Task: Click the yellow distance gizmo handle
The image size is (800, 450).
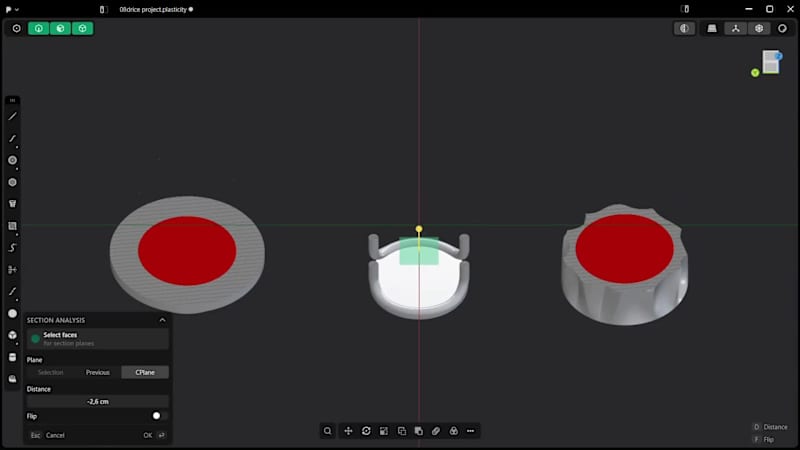Action: pyautogui.click(x=419, y=229)
